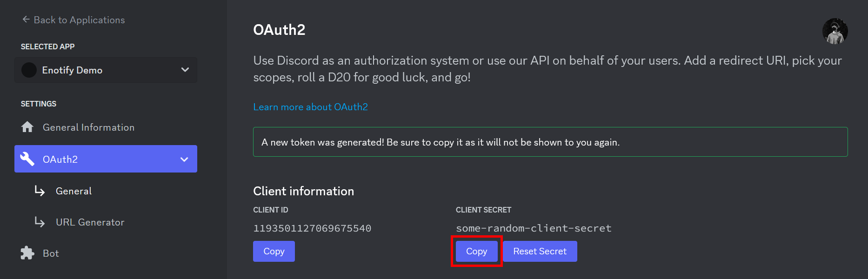Screen dimensions: 868x279
Task: Click the sub-arrow icon before General
Action: point(40,191)
